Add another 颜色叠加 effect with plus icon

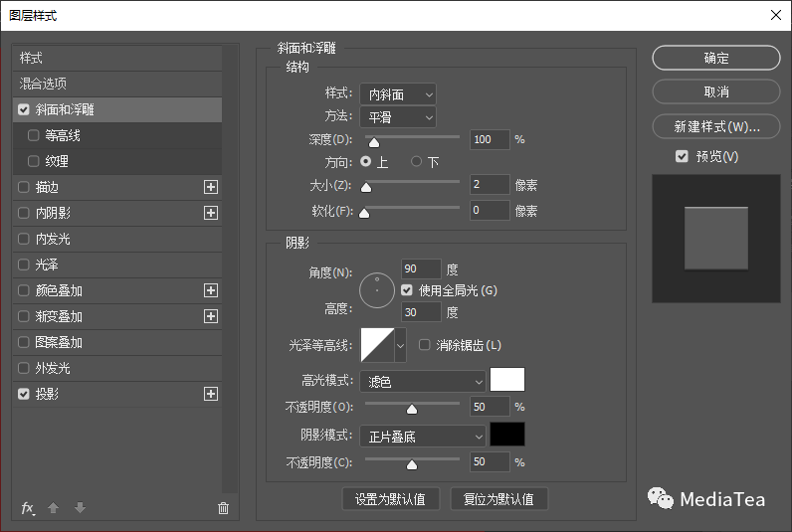[x=211, y=290]
